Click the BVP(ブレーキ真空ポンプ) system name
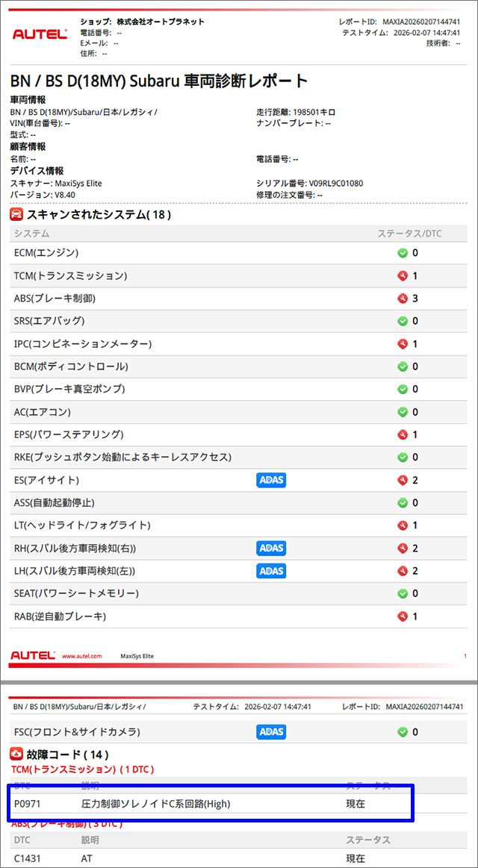Screen dimensions: 478x868 coord(69,389)
